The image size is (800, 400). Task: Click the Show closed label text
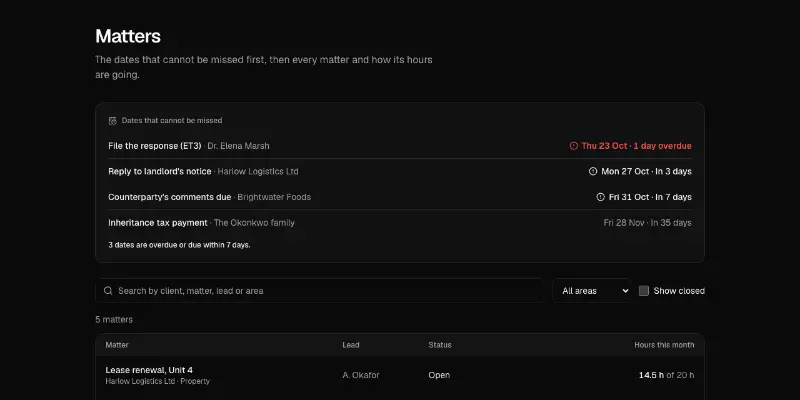(679, 291)
